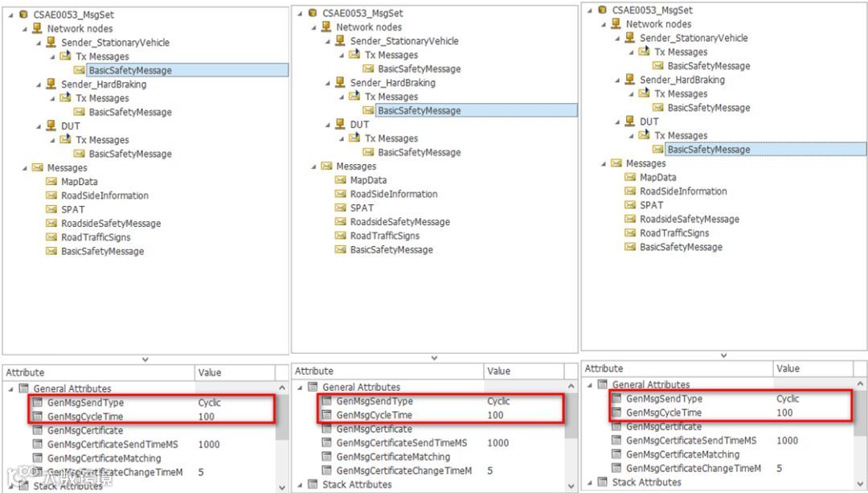This screenshot has height=493, width=868.
Task: Click GenMsgSendType attribute icon in left pane
Action: click(x=38, y=402)
